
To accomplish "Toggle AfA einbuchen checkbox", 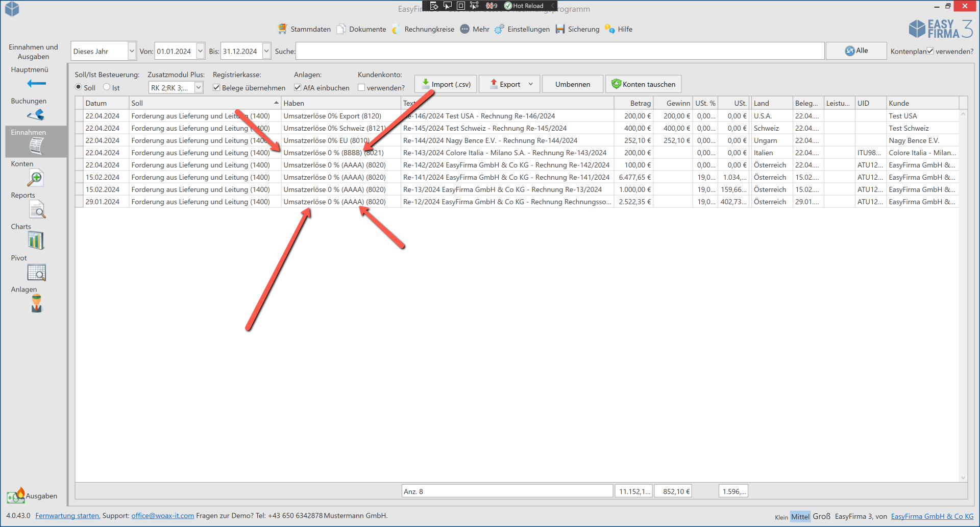I will pyautogui.click(x=298, y=87).
